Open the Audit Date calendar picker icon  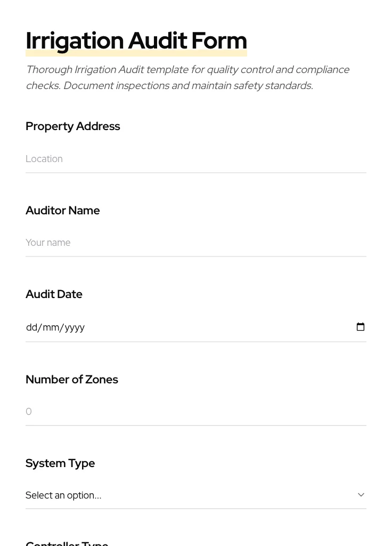(x=361, y=327)
